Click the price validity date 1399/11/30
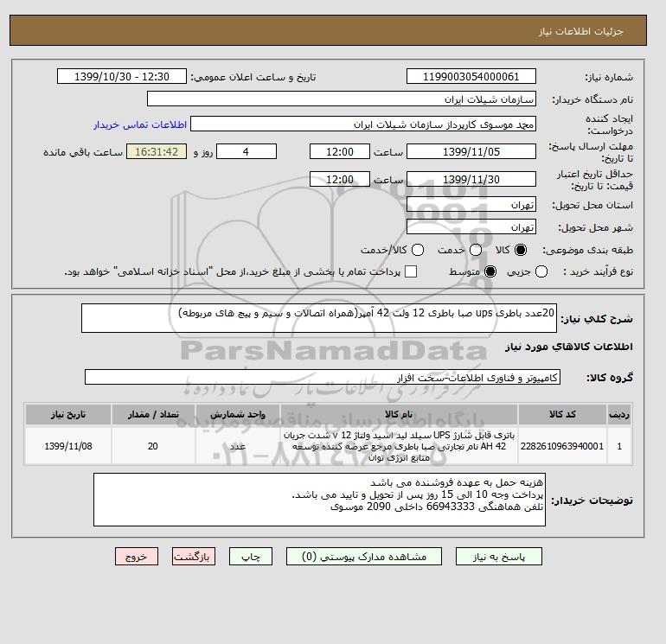666x644 pixels. 471,179
